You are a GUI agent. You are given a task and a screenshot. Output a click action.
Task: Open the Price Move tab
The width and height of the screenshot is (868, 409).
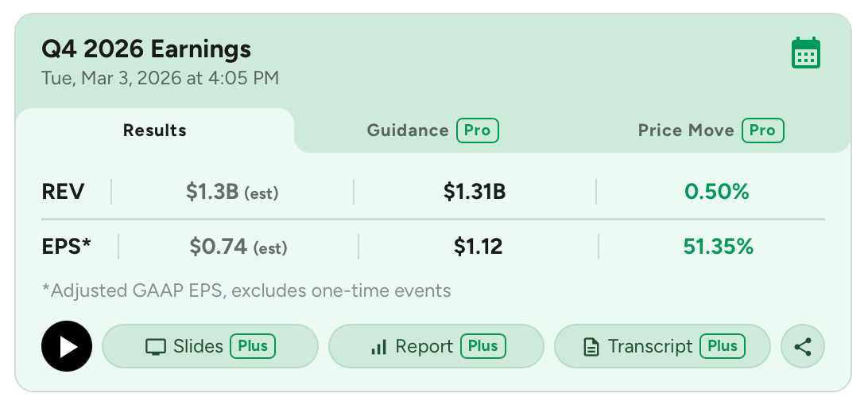point(686,130)
